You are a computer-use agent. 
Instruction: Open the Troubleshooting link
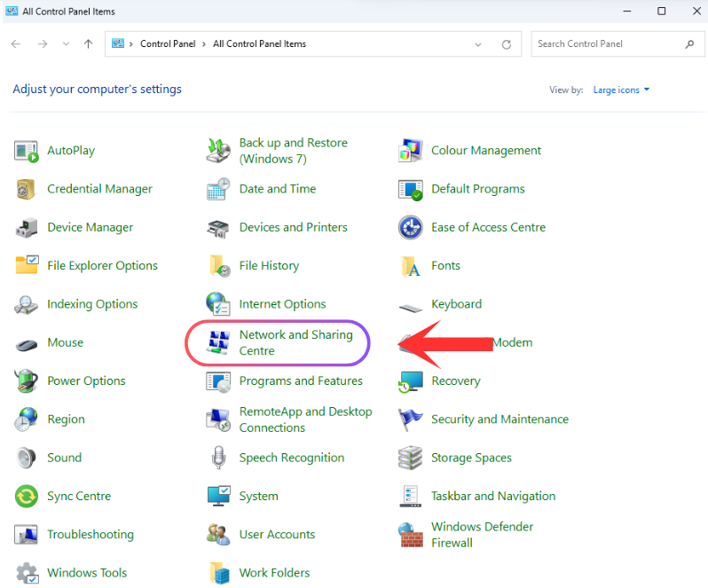coord(90,534)
